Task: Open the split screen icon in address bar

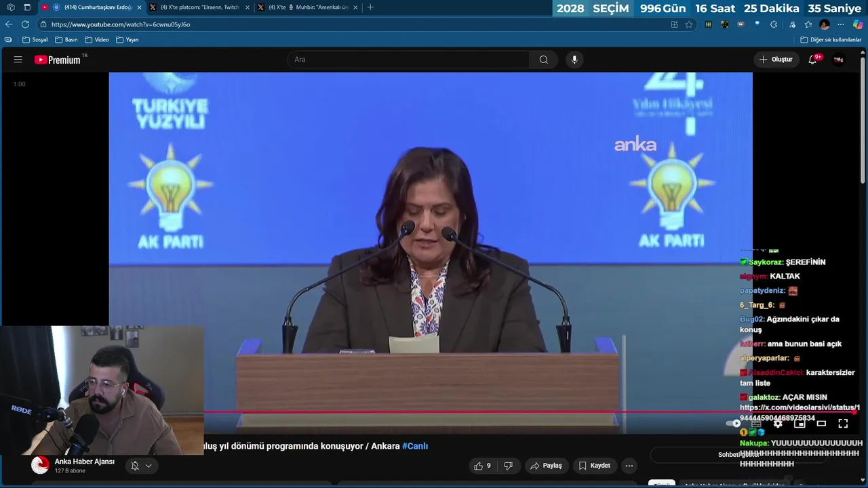Action: [674, 24]
